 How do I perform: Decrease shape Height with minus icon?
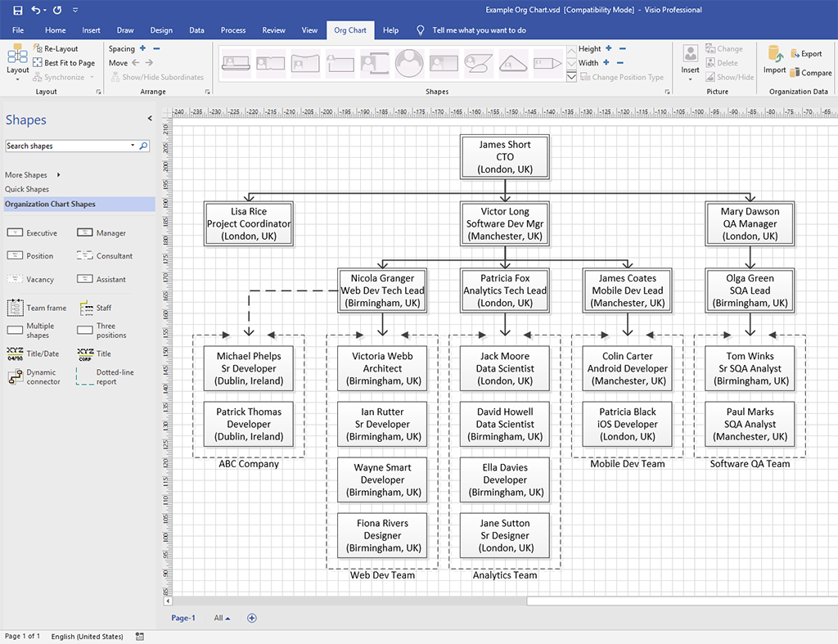point(623,48)
